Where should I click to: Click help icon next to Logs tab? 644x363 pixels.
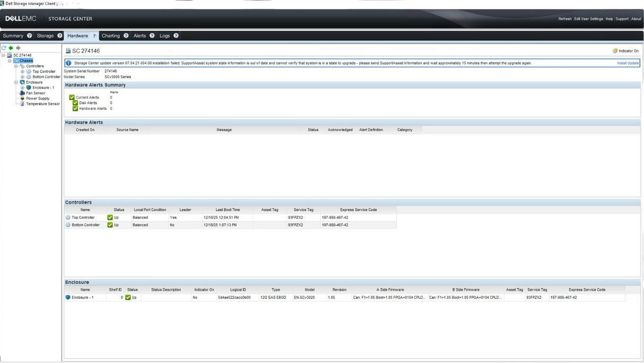coord(176,36)
